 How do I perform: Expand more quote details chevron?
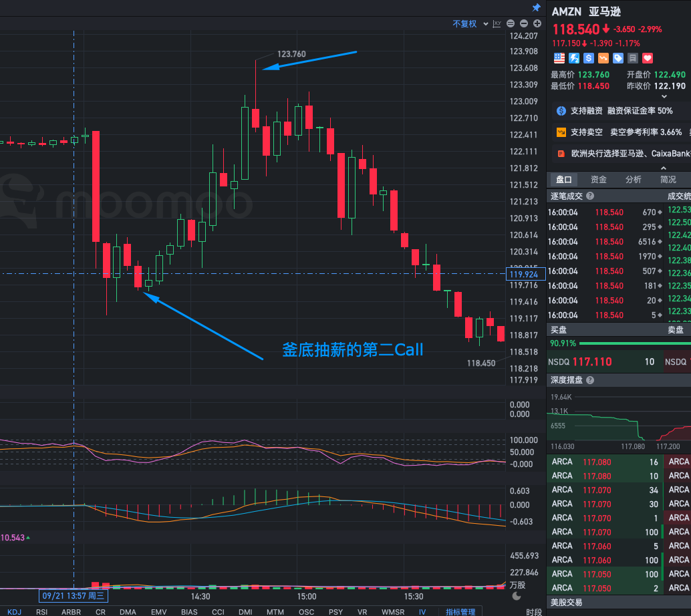[664, 96]
